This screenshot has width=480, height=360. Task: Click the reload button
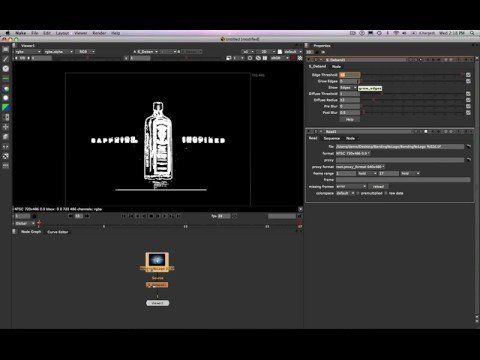pos(378,187)
